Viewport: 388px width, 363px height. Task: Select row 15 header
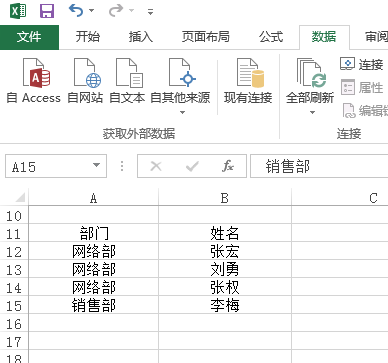pos(14,306)
